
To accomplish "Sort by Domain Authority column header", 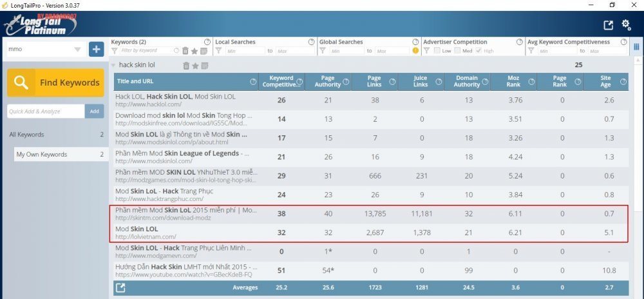I will pos(467,81).
